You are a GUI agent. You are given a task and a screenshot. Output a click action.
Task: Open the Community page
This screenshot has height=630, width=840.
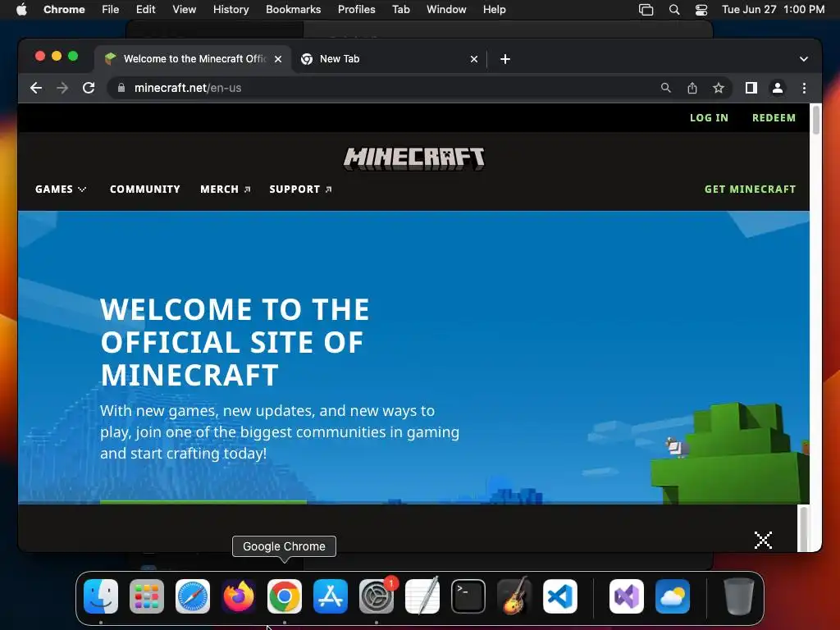tap(144, 189)
